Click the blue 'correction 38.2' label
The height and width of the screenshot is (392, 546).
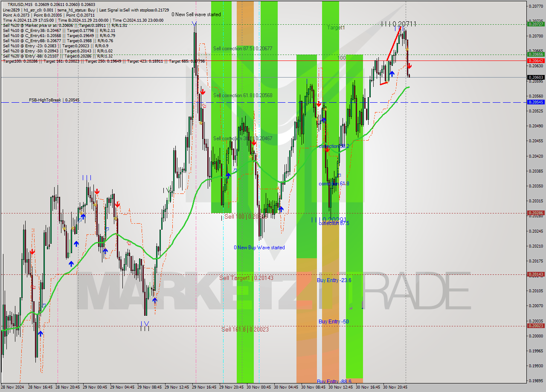(x=334, y=146)
